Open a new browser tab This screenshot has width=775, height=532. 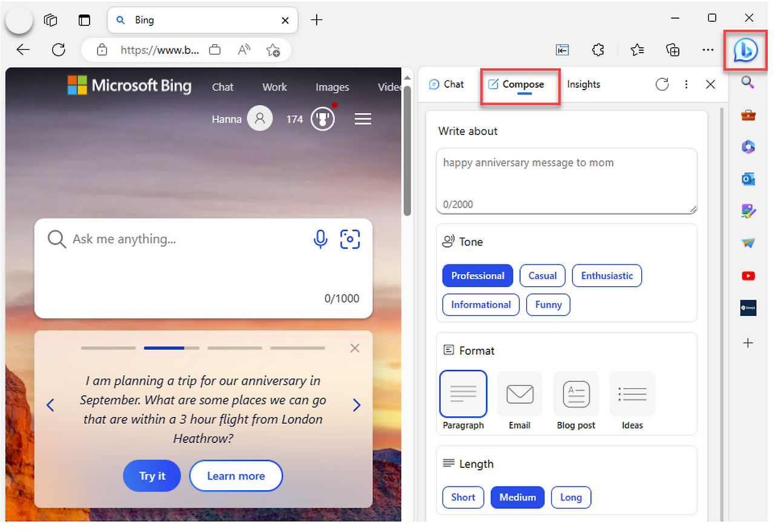click(x=317, y=20)
